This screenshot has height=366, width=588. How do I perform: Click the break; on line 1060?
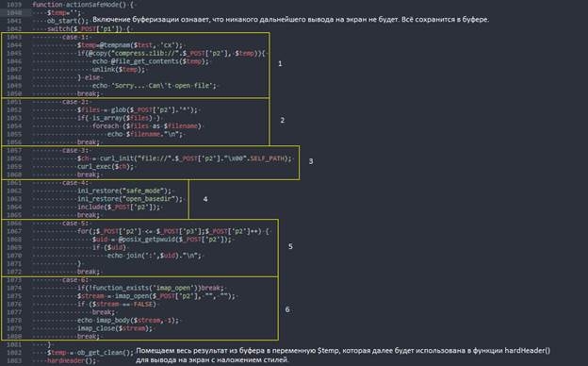(89, 175)
